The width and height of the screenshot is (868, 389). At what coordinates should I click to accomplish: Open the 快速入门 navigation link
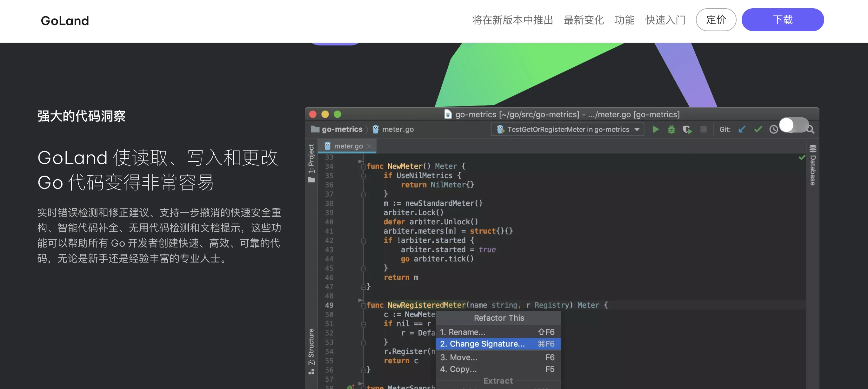click(x=665, y=20)
